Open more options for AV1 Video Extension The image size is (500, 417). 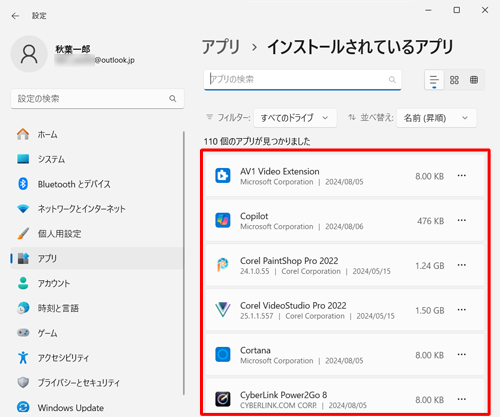[x=462, y=176]
